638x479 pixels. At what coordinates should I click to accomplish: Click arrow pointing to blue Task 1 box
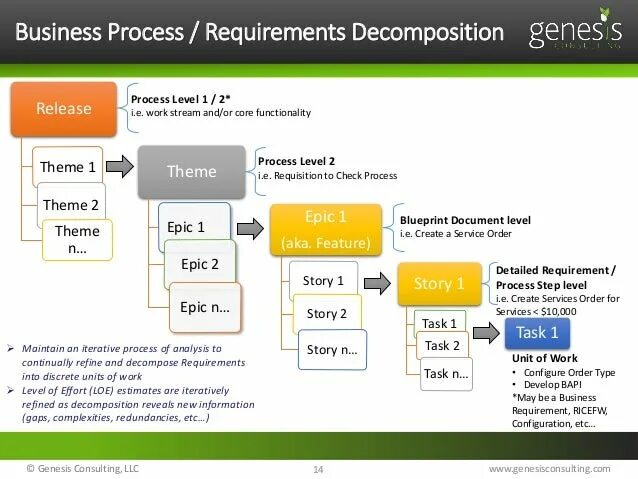(487, 333)
